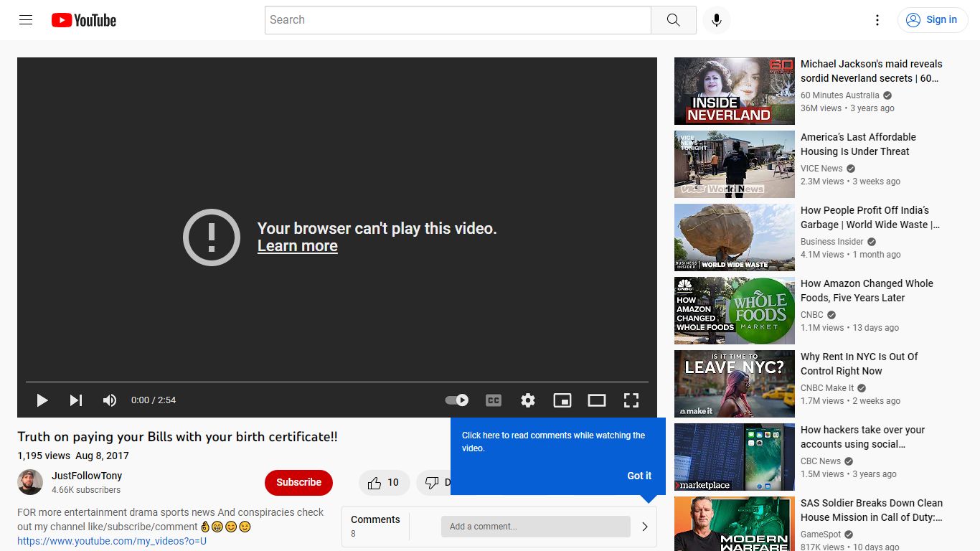Image resolution: width=980 pixels, height=551 pixels.
Task: Go to YouTube home via logo
Action: pyautogui.click(x=84, y=20)
